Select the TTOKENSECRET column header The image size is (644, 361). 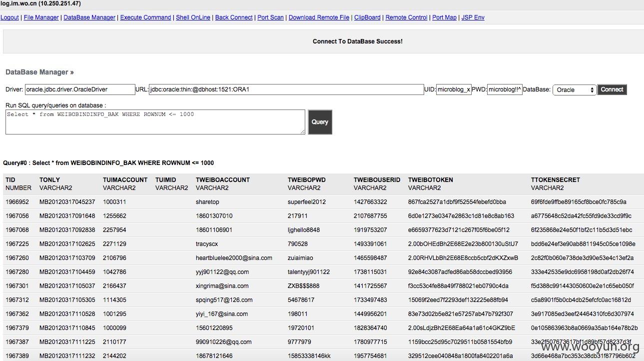point(556,180)
